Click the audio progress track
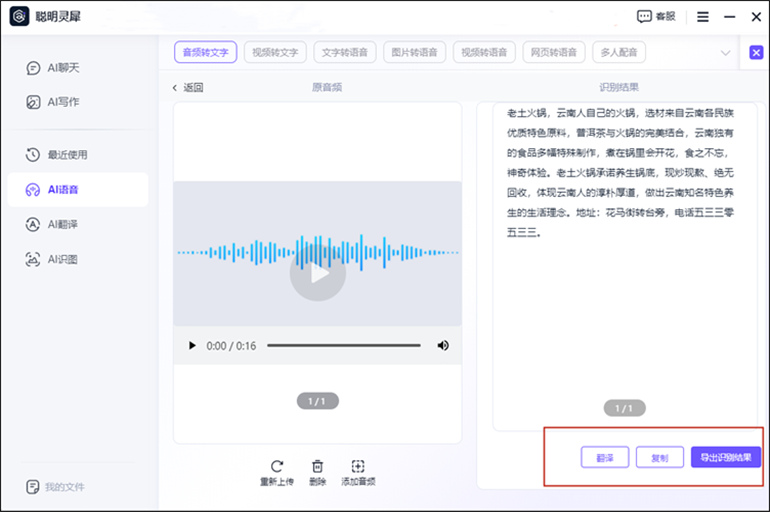Screen dimensions: 770x512 coord(344,346)
